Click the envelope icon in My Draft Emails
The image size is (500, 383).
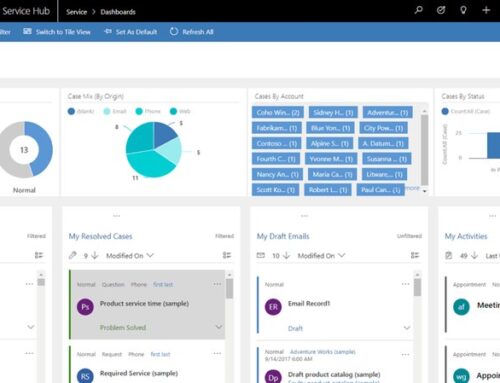(x=261, y=256)
